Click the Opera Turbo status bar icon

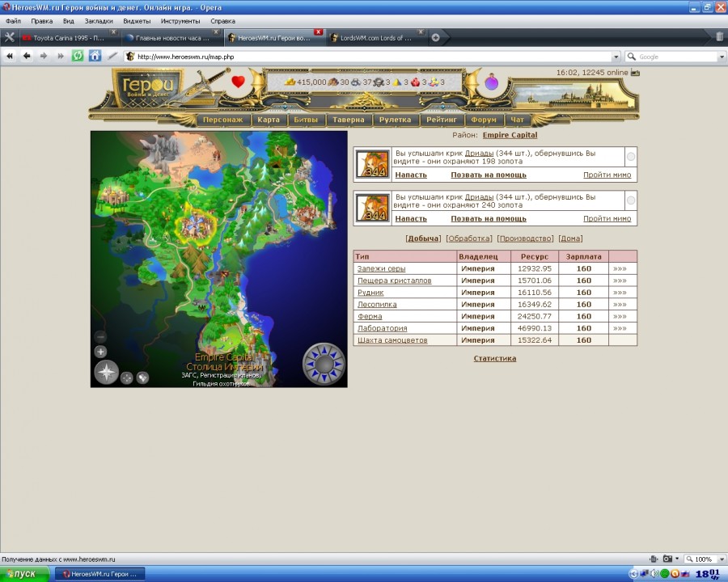(654, 559)
